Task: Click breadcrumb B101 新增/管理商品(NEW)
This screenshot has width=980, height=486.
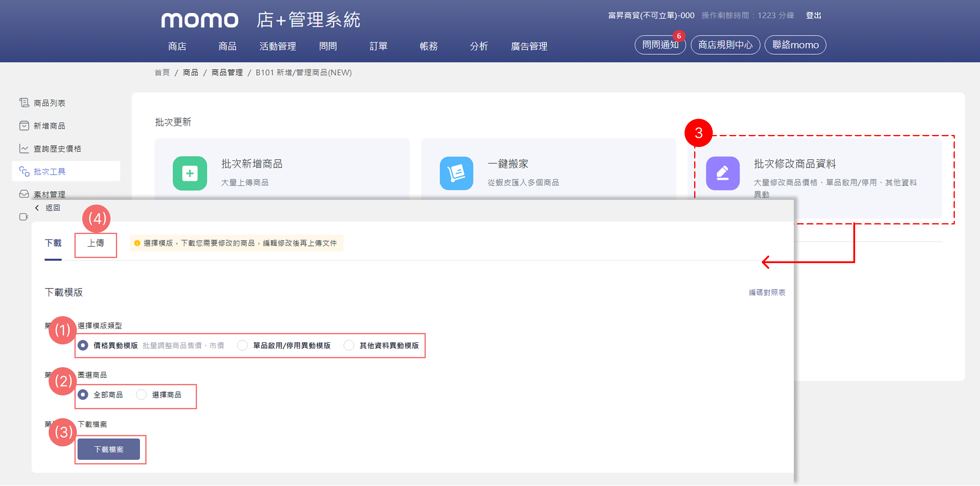Action: [304, 73]
